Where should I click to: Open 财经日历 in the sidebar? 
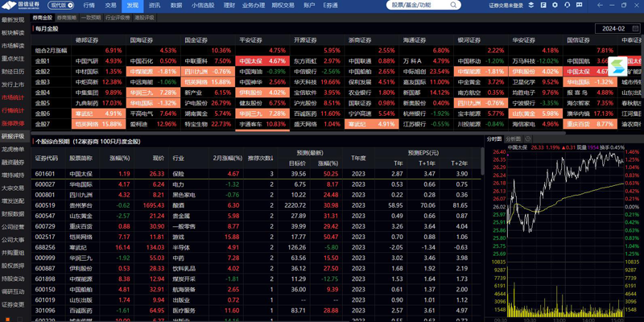(x=13, y=72)
